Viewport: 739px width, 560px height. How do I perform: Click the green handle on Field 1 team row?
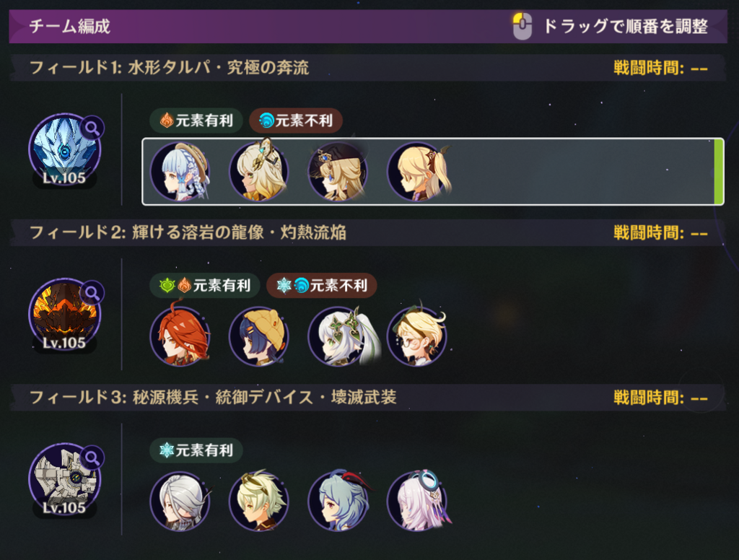pyautogui.click(x=718, y=172)
